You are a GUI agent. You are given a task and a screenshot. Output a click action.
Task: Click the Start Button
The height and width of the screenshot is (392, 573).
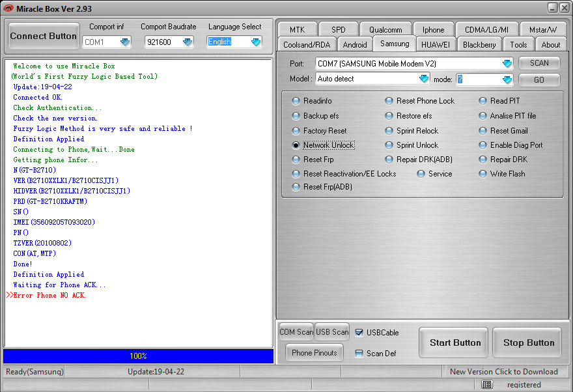coord(455,343)
